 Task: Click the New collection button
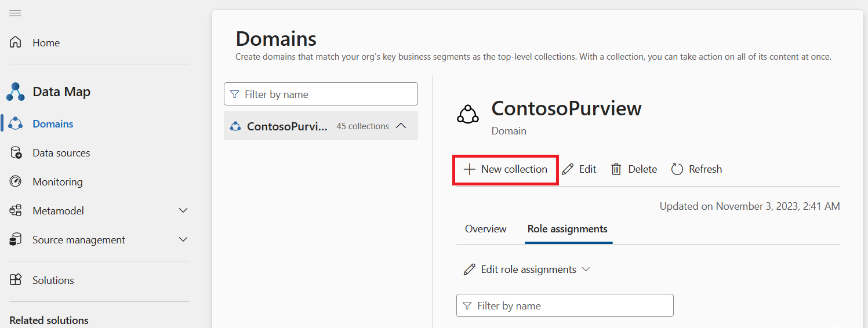click(x=506, y=169)
